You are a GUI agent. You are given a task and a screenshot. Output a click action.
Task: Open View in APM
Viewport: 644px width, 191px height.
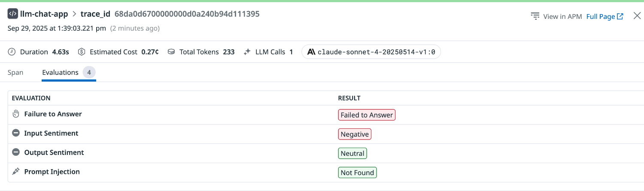click(x=556, y=17)
